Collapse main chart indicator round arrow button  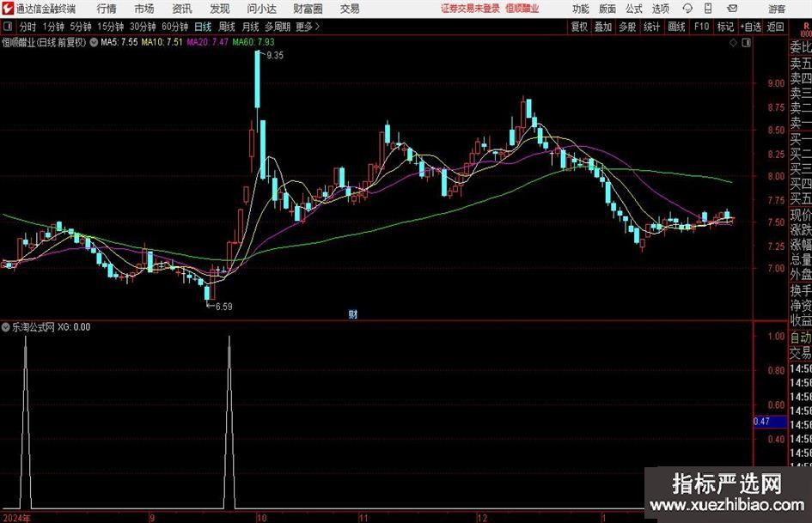(93, 41)
